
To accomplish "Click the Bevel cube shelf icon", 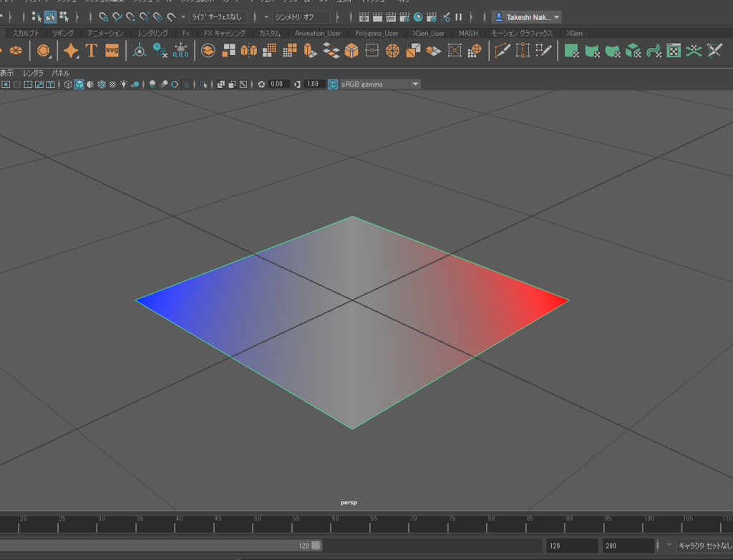I will (351, 51).
